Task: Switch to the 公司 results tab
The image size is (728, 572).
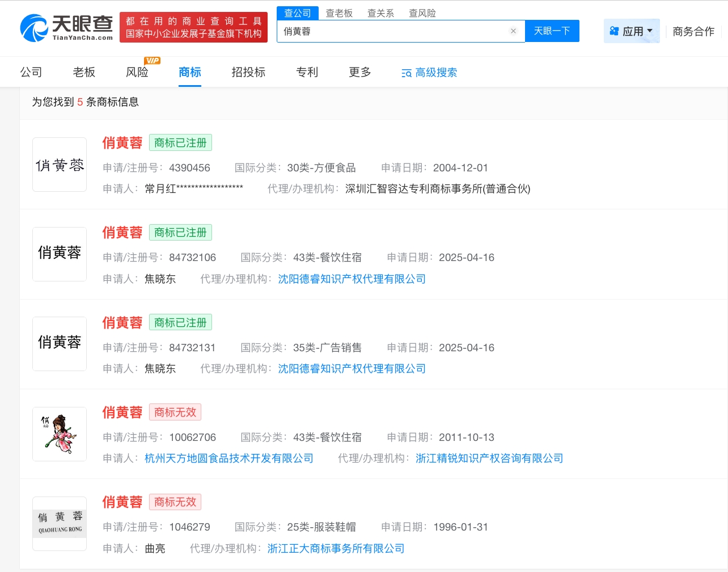Action: click(x=31, y=72)
